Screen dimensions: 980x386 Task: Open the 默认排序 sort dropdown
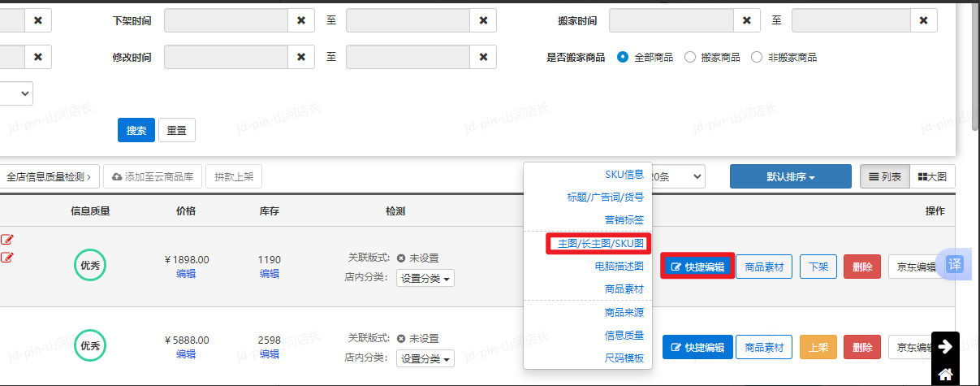pos(790,176)
